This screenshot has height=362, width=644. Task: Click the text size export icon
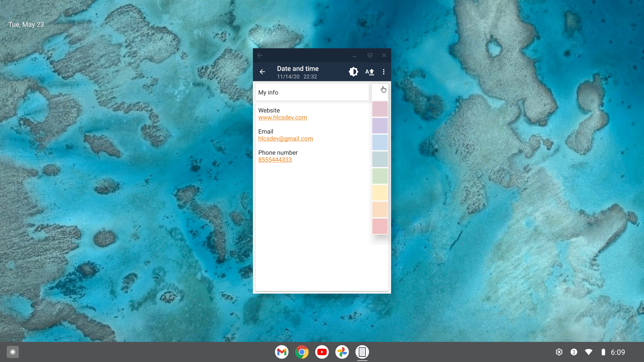(369, 72)
